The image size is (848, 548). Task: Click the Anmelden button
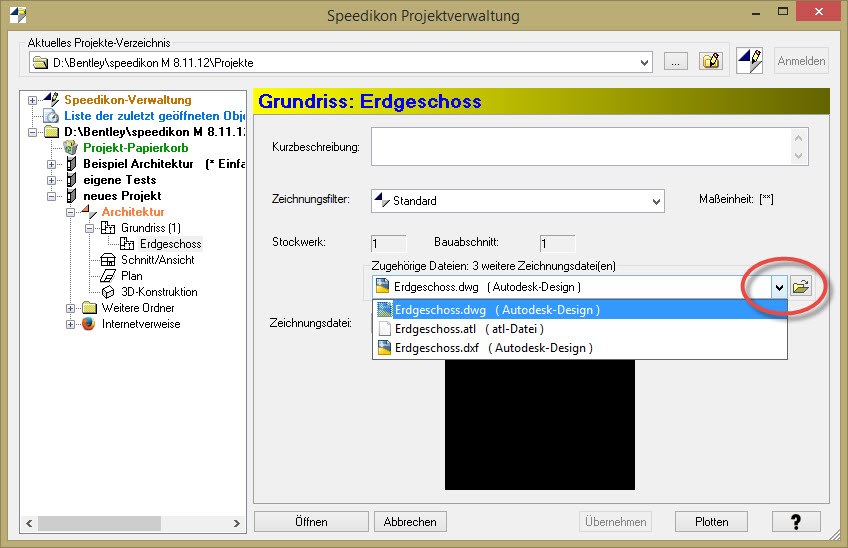[801, 61]
